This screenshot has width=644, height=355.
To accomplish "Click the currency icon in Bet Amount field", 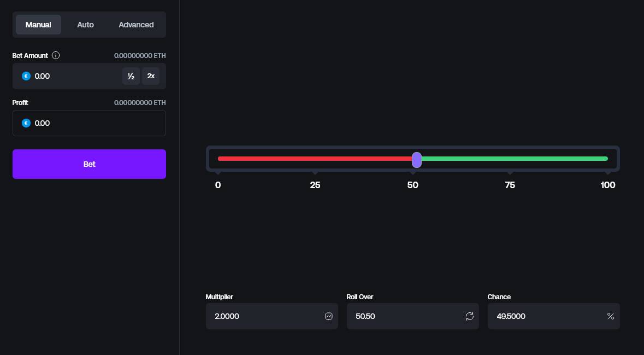I will pyautogui.click(x=26, y=76).
